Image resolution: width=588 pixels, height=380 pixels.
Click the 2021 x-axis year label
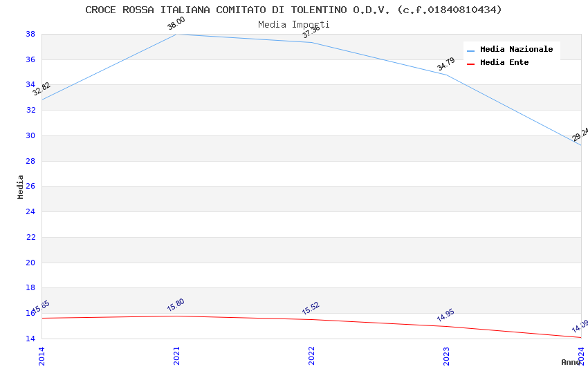coord(176,356)
